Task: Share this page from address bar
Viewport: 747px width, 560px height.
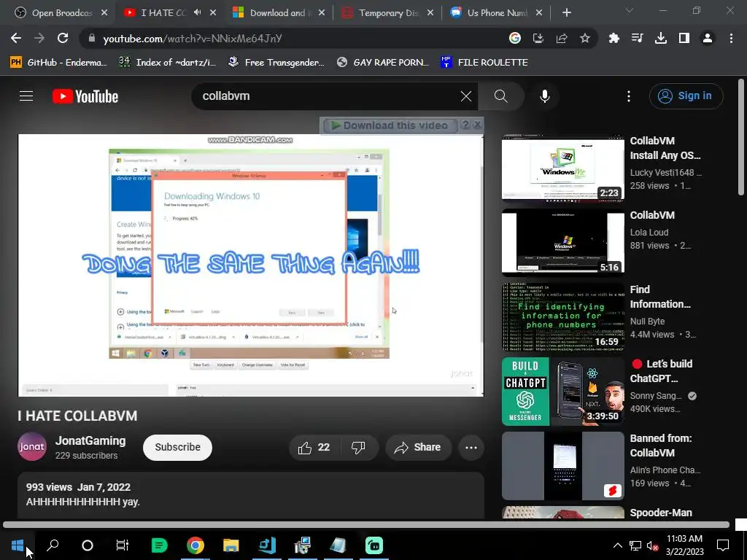Action: pyautogui.click(x=562, y=38)
